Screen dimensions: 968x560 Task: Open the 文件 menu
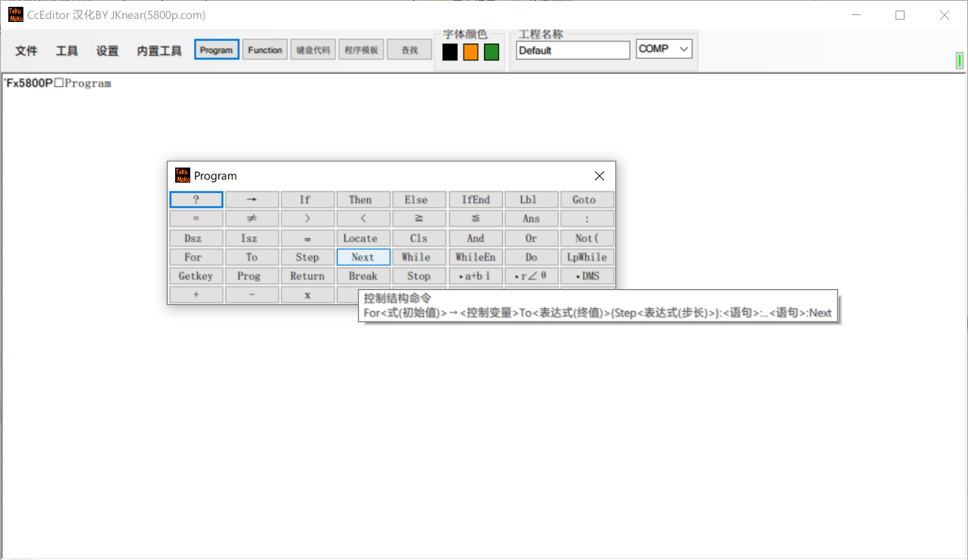click(26, 51)
